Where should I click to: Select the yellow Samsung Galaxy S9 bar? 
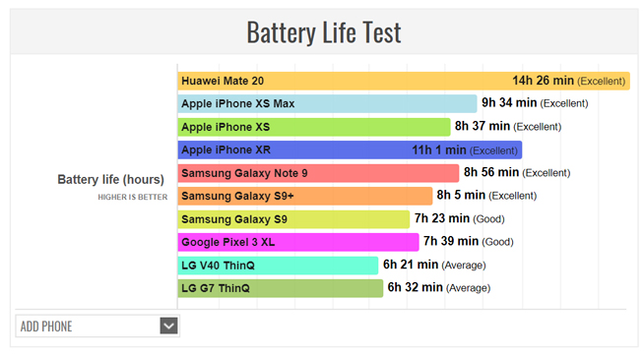[293, 219]
